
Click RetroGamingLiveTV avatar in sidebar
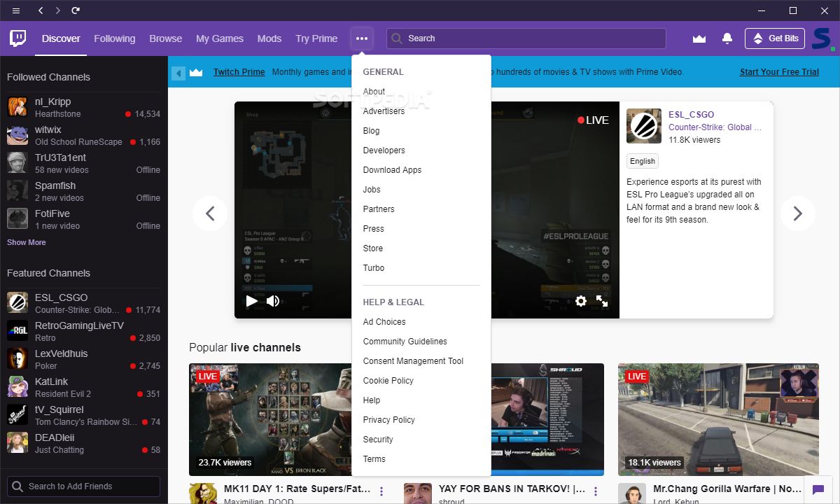tap(17, 331)
